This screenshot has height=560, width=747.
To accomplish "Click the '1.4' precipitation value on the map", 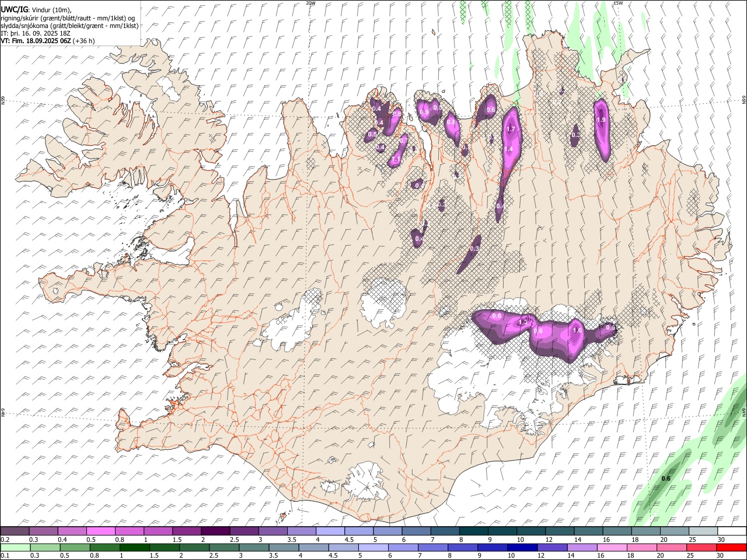I will 508,149.
